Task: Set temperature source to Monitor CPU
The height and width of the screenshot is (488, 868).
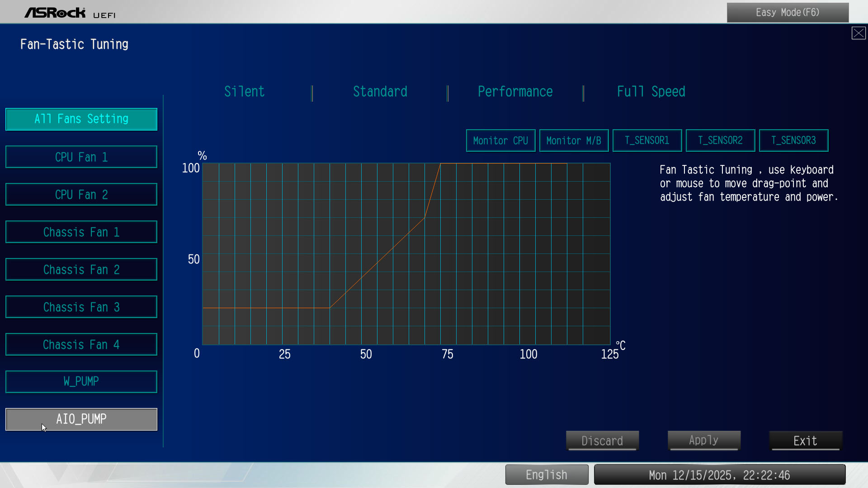Action: [x=500, y=141]
